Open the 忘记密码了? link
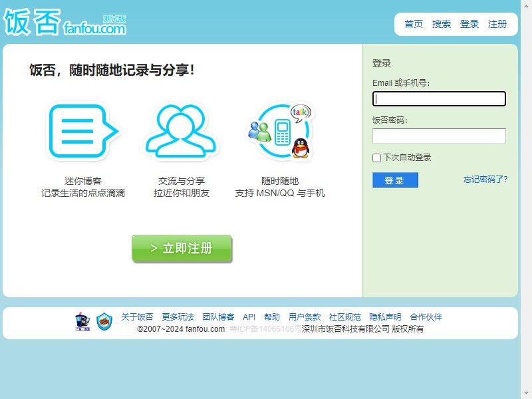The width and height of the screenshot is (532, 399). (485, 180)
